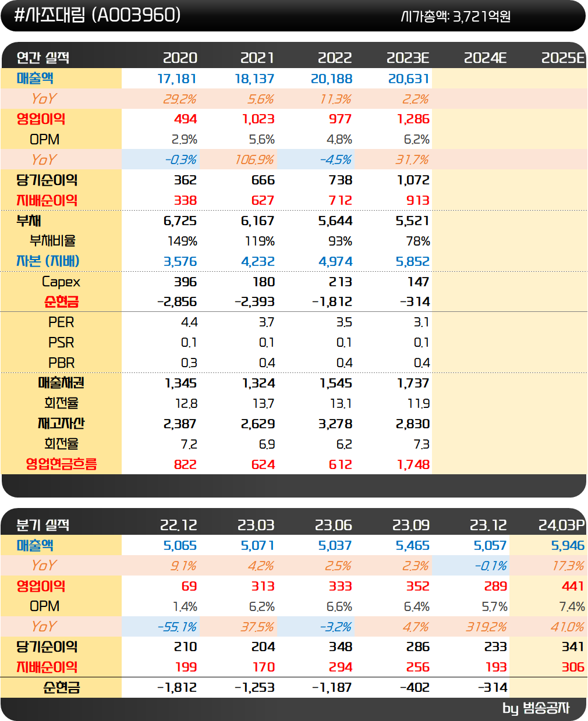This screenshot has height=721, width=588.
Task: Click quarterly controlling net income 306
Action: (573, 667)
